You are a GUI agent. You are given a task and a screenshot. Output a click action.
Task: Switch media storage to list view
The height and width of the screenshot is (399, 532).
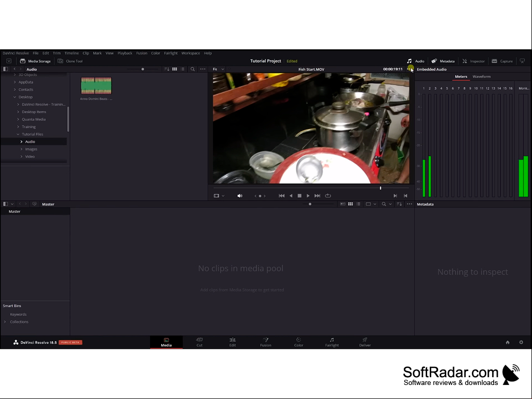pos(183,69)
